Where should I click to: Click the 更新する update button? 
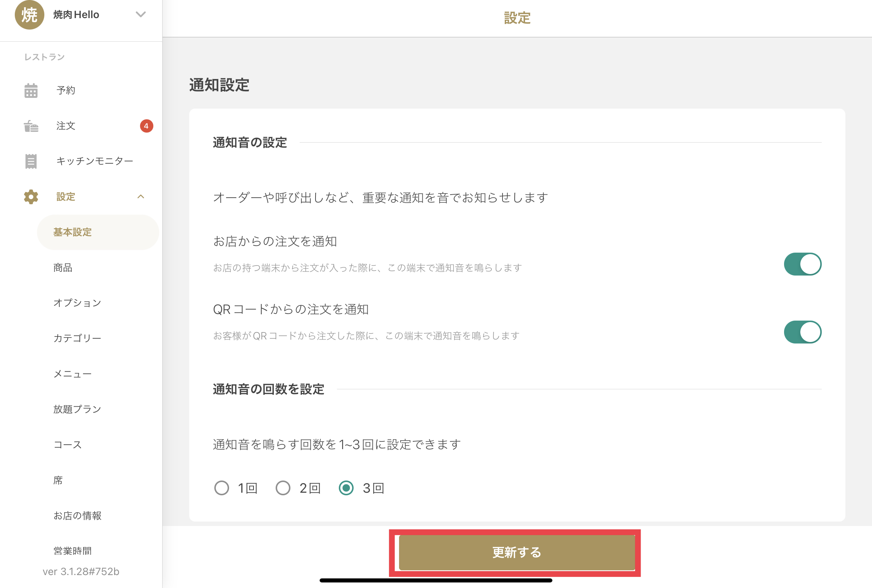(517, 553)
